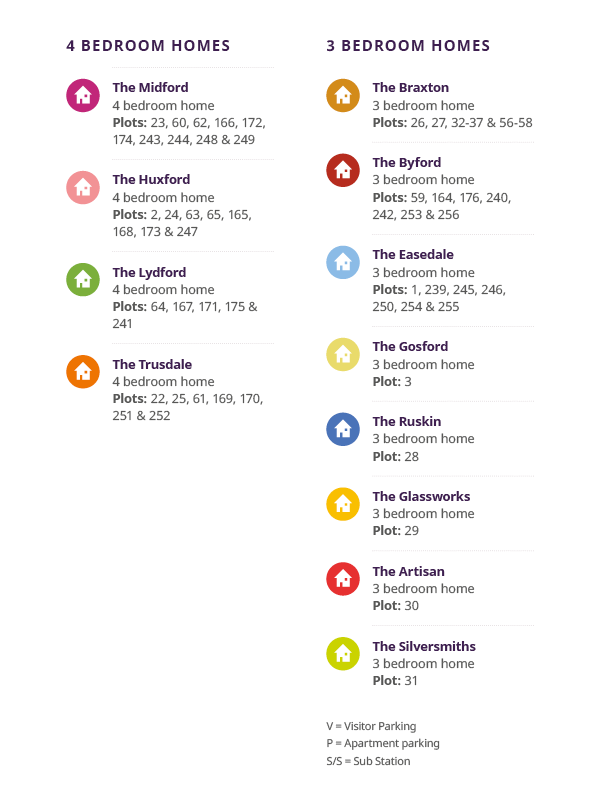Click the yellow Glassworks house icon
This screenshot has width=600, height=800.
[x=343, y=504]
